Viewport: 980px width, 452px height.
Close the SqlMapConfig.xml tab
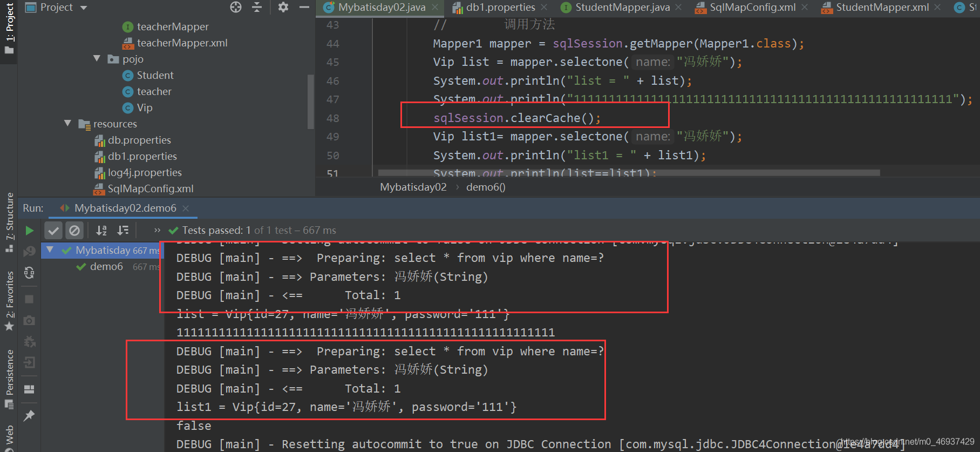805,8
